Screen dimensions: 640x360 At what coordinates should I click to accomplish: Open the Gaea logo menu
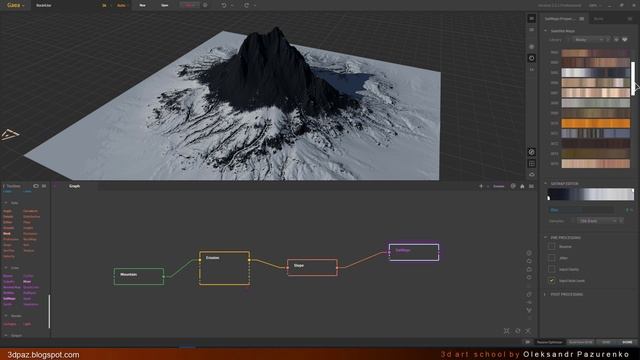pyautogui.click(x=15, y=5)
